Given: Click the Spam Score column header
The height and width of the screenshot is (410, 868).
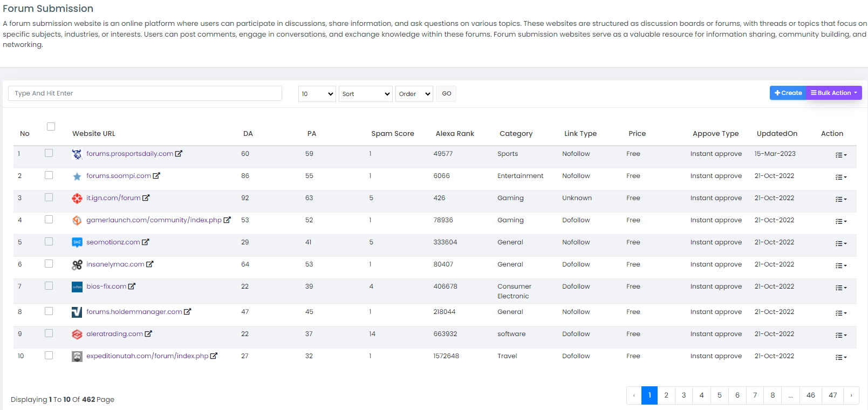Looking at the screenshot, I should 393,134.
